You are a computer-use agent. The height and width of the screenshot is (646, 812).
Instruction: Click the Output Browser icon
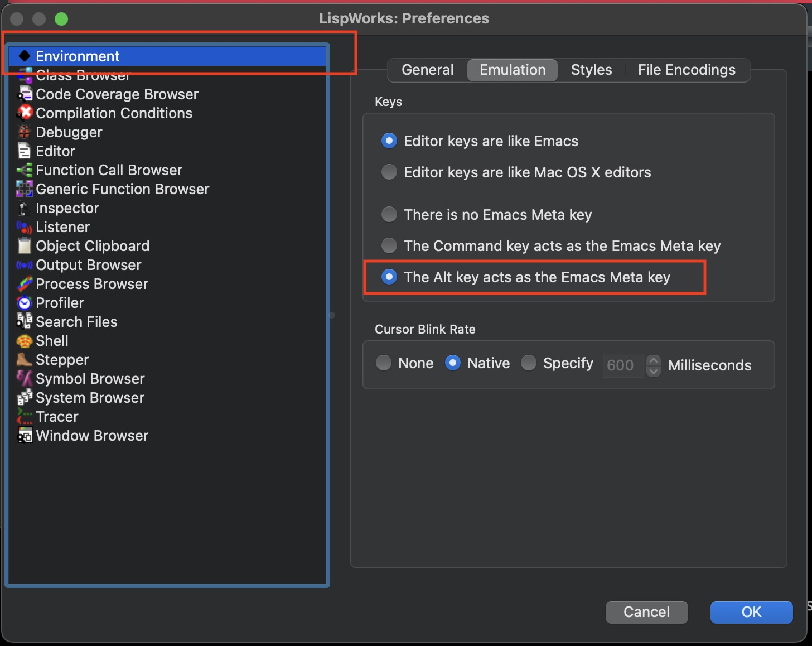pos(25,265)
